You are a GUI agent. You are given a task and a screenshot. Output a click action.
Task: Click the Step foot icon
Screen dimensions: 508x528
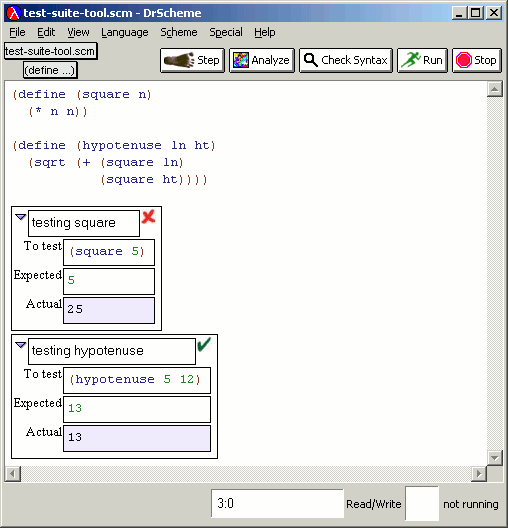pyautogui.click(x=179, y=60)
